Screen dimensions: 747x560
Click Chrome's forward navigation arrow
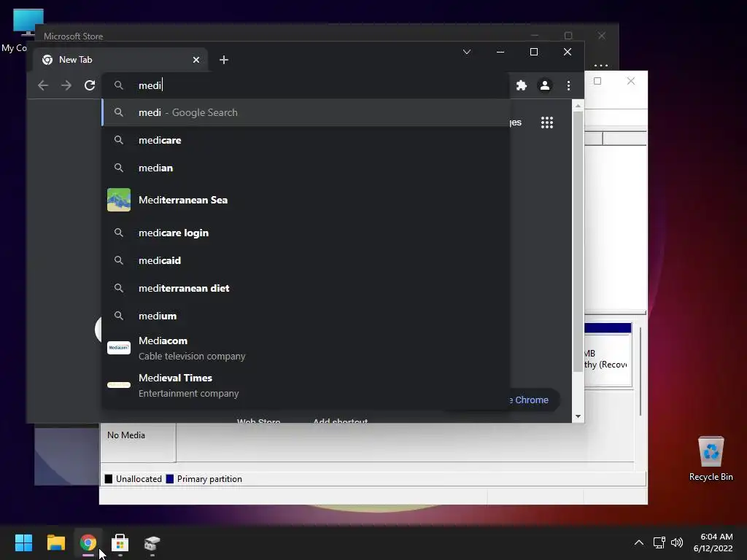[x=66, y=85]
